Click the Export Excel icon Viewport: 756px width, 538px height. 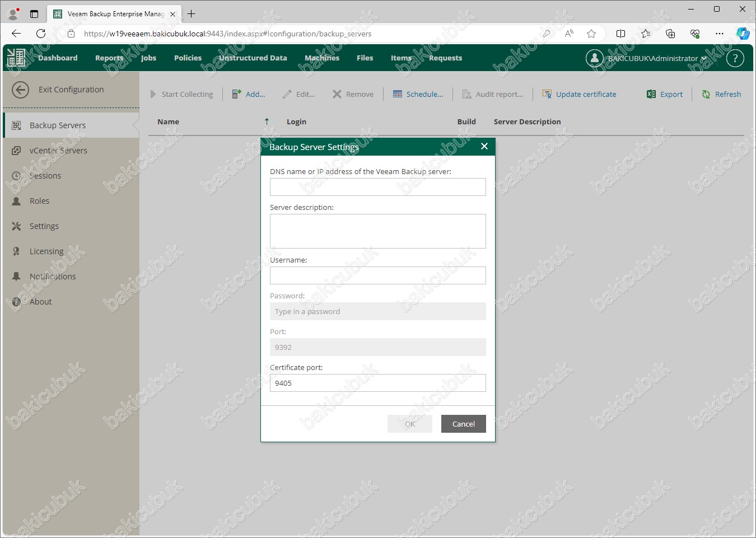651,95
